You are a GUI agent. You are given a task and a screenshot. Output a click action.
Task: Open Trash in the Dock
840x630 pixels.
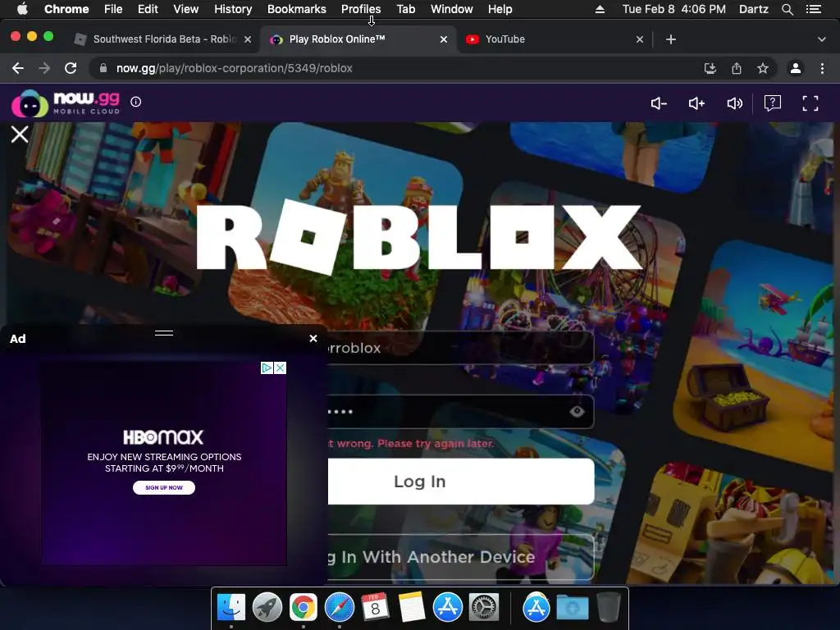609,607
